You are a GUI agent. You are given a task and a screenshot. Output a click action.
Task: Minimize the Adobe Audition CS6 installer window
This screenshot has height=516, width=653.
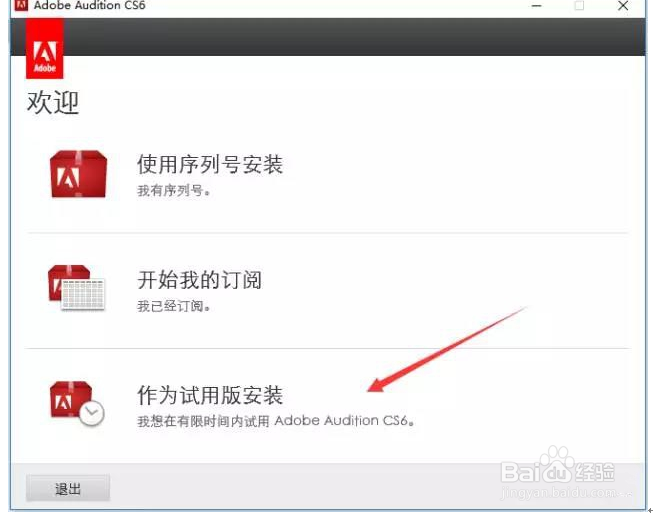point(536,6)
